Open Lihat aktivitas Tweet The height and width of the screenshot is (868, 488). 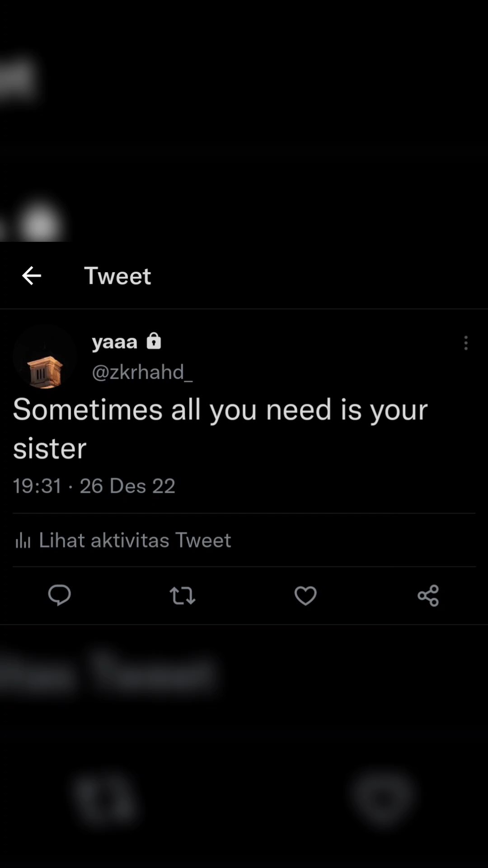135,540
